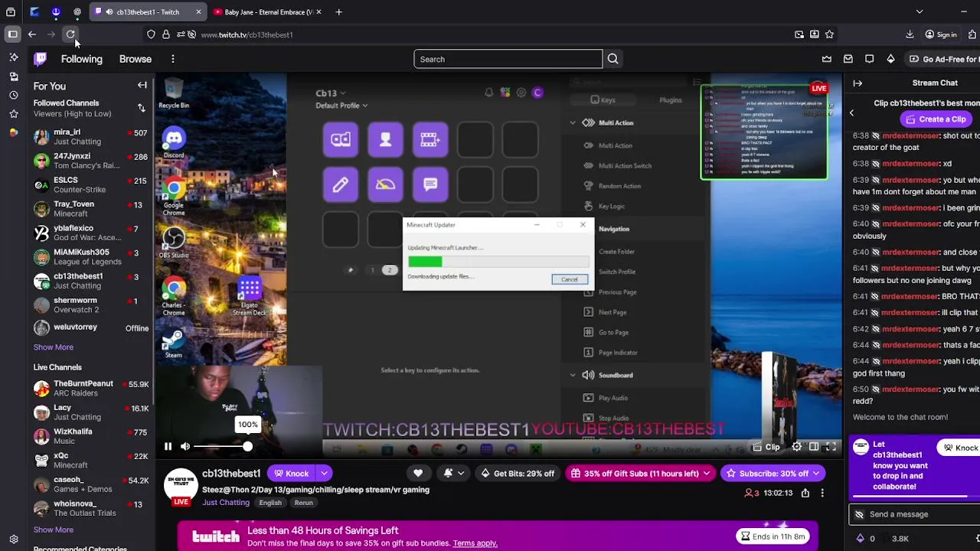Click Create a Clip button
The height and width of the screenshot is (551, 980).
tap(935, 119)
